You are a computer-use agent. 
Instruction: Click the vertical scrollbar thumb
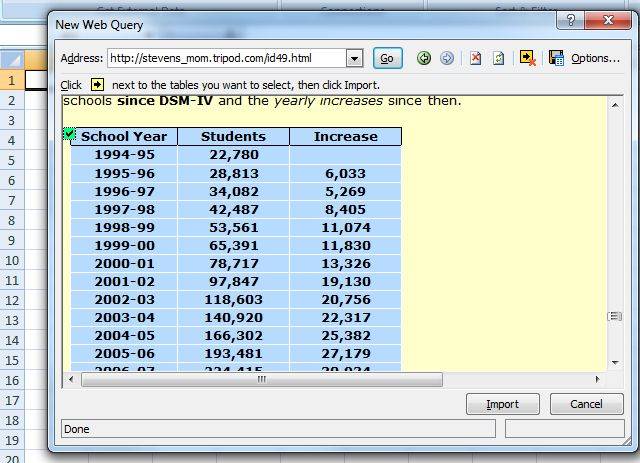pos(615,316)
